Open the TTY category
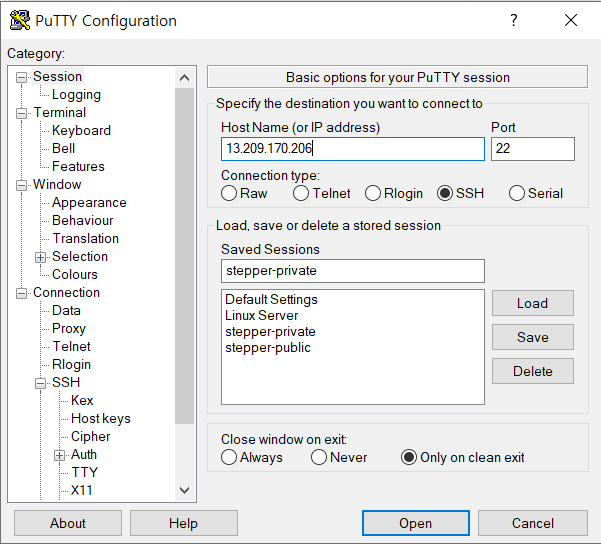 (84, 473)
